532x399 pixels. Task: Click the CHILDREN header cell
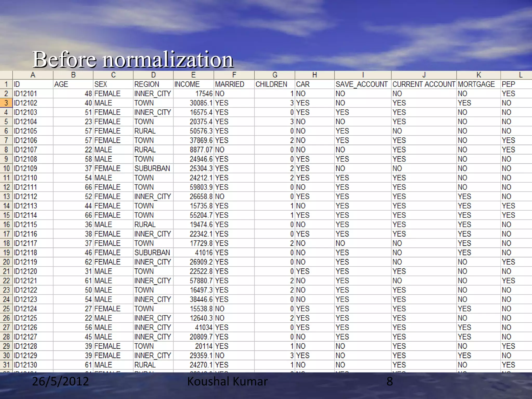275,84
